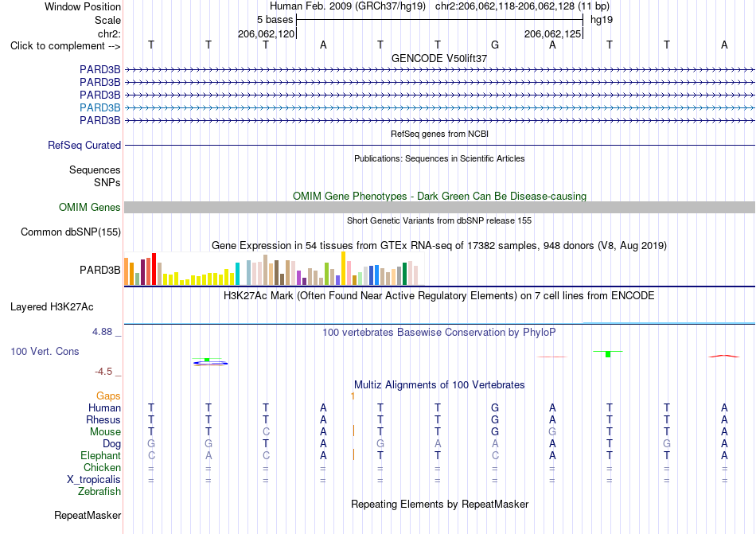Click the orange '1' in the Gaps row
The width and height of the screenshot is (756, 534).
coord(353,396)
